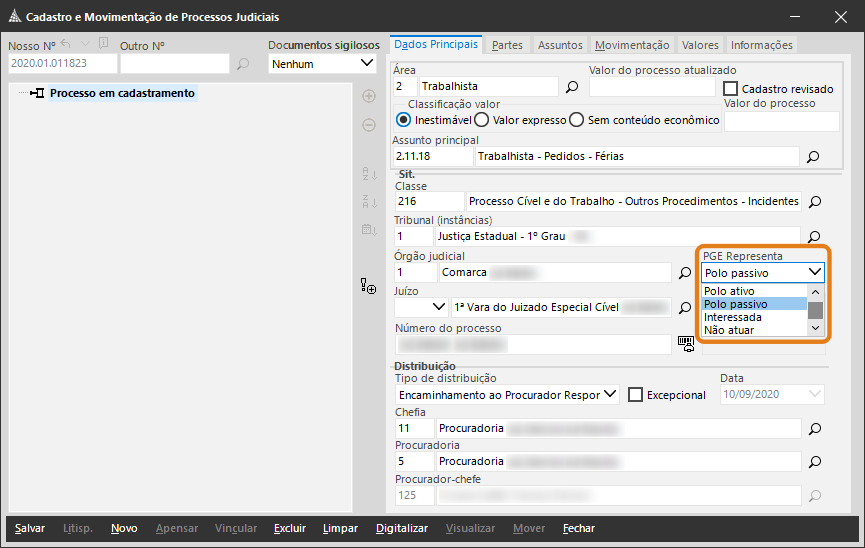Tick the Excepcional checkbox
Screen dimensions: 865x548
[635, 395]
